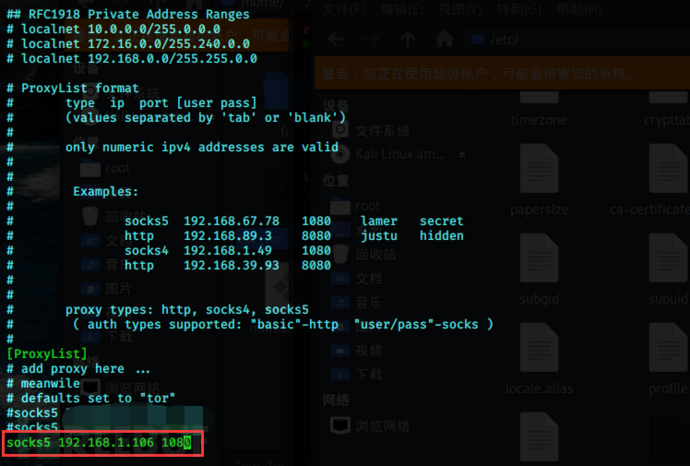Click the 'http 192.168.39.93 8080' example line

point(228,265)
